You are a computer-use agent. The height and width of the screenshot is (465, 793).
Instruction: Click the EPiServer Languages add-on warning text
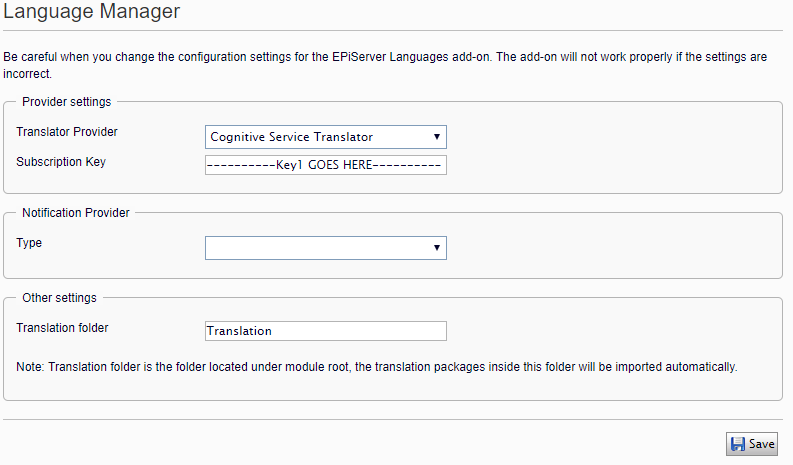point(385,65)
